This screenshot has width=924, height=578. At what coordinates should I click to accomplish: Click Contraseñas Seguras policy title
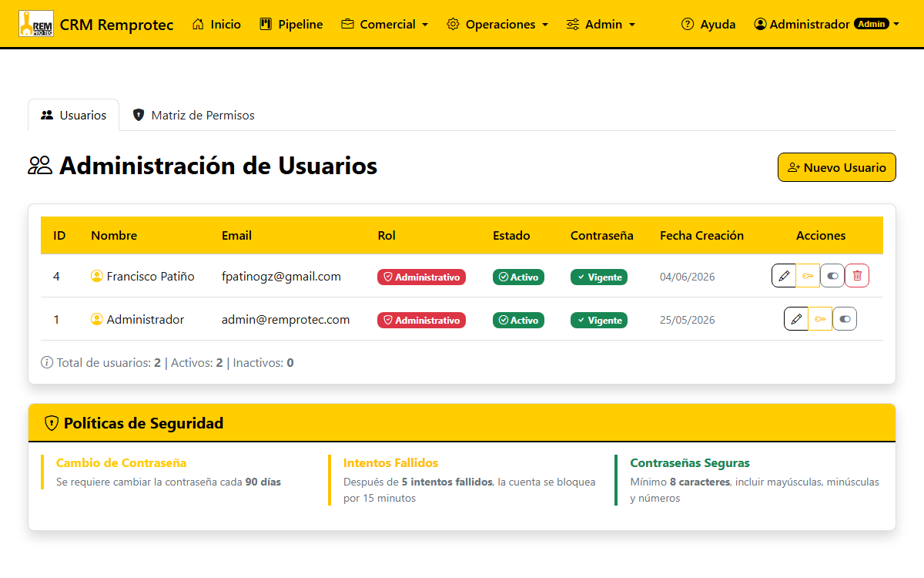point(690,462)
